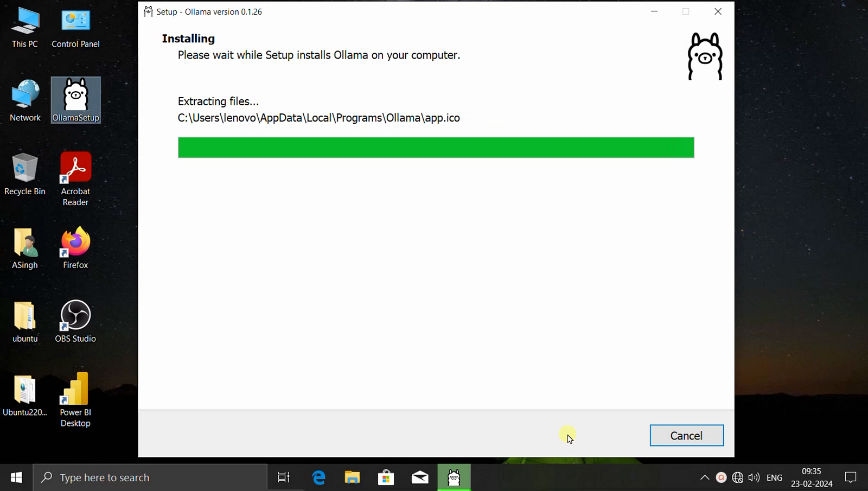The image size is (868, 491).
Task: Select the OllamaSetup desktop icon
Action: click(x=75, y=100)
